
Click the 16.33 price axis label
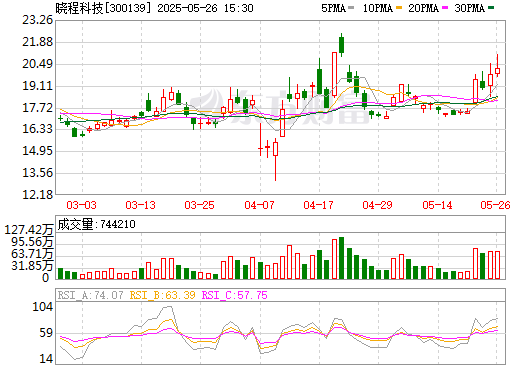coord(37,129)
